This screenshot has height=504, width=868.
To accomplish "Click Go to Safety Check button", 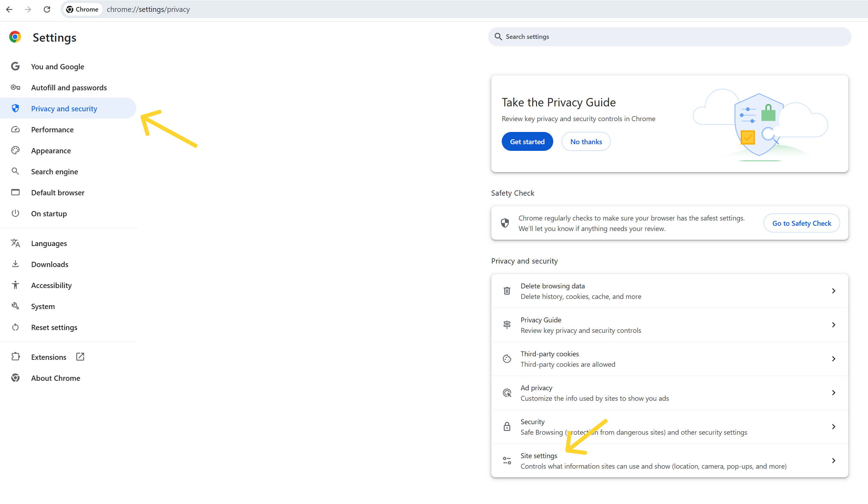I will click(801, 223).
